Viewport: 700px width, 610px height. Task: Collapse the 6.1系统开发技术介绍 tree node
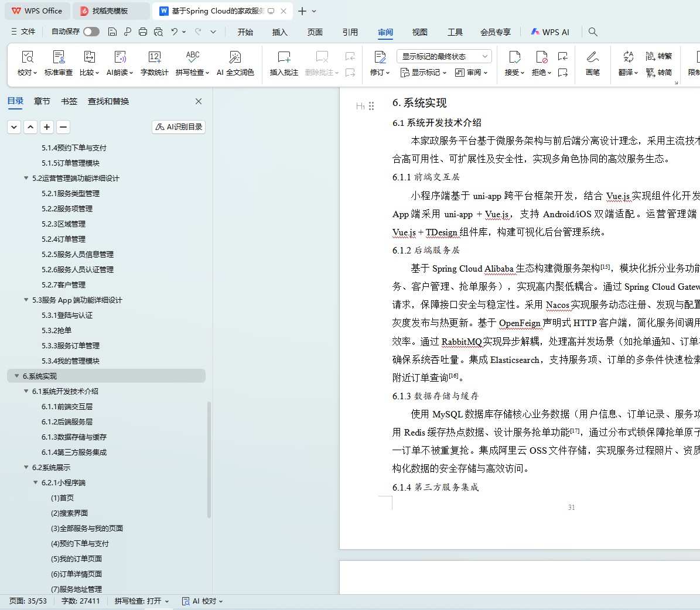pyautogui.click(x=26, y=391)
